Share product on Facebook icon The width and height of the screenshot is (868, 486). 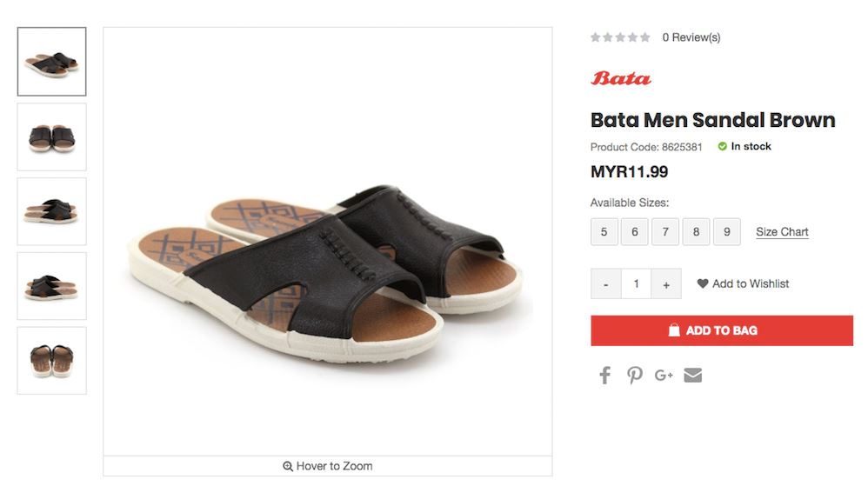[x=605, y=376]
